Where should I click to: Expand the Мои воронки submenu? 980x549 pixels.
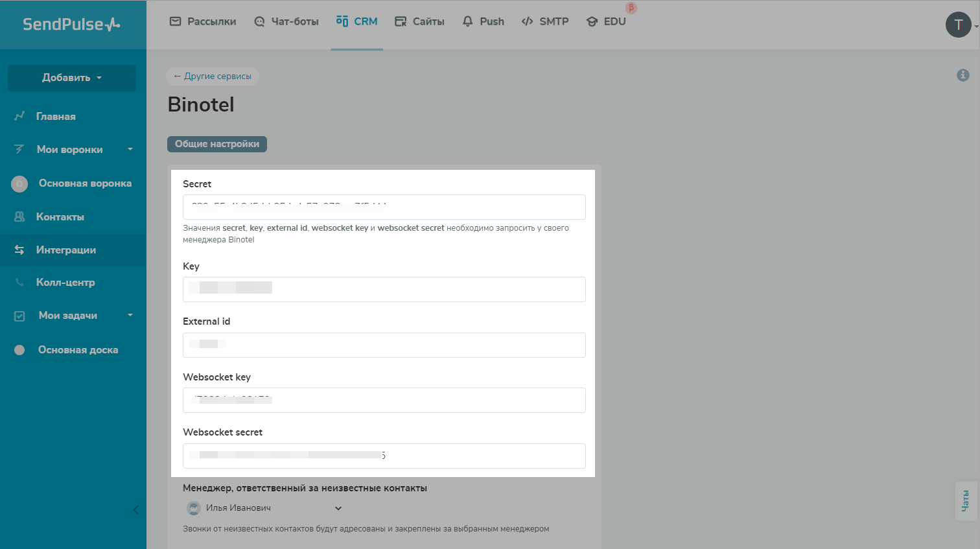tap(130, 149)
